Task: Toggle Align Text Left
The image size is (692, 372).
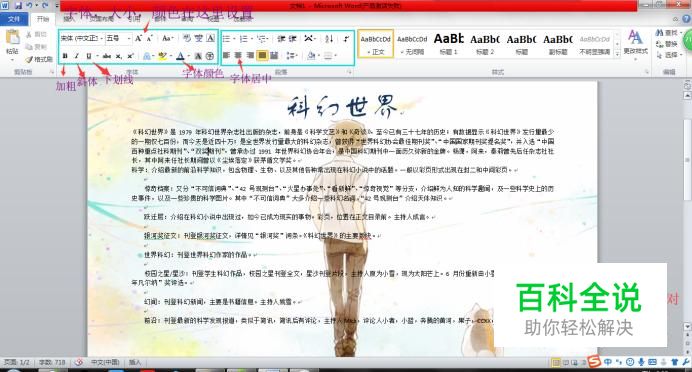Action: pos(226,56)
